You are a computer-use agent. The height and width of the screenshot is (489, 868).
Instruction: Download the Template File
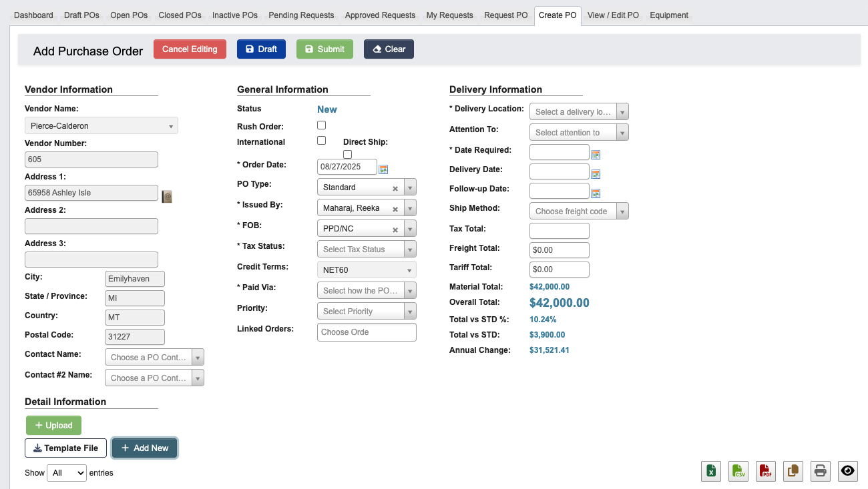(65, 448)
